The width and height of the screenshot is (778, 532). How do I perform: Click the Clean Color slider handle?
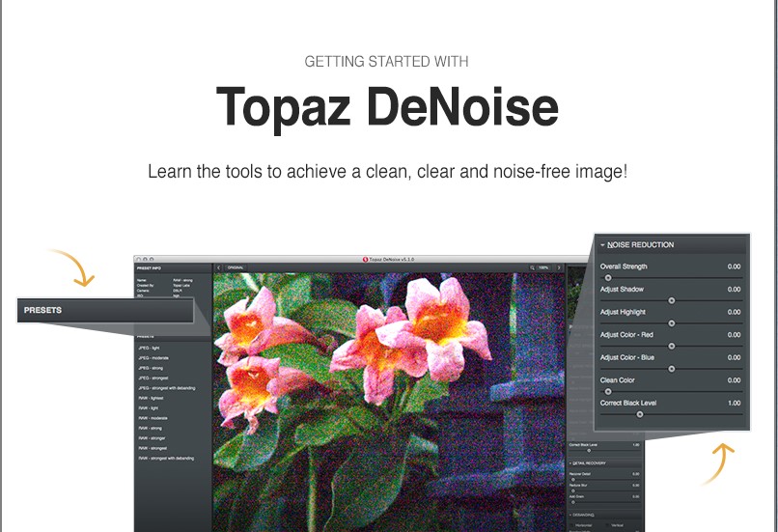point(608,391)
